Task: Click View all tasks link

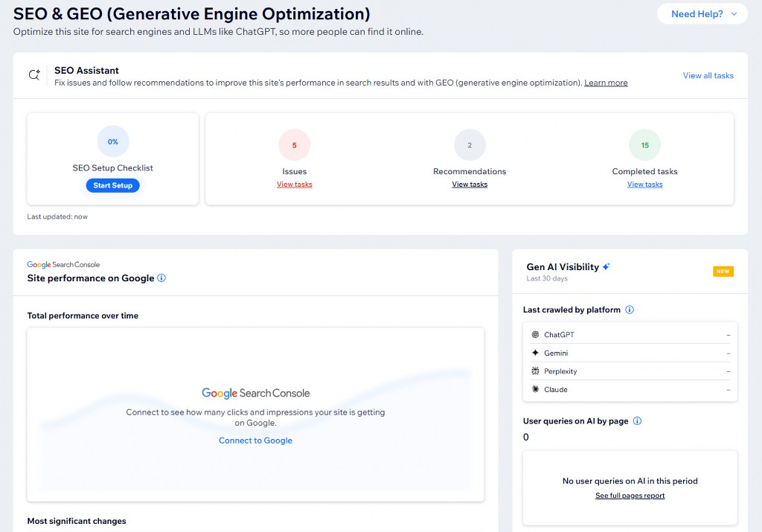Action: point(708,75)
